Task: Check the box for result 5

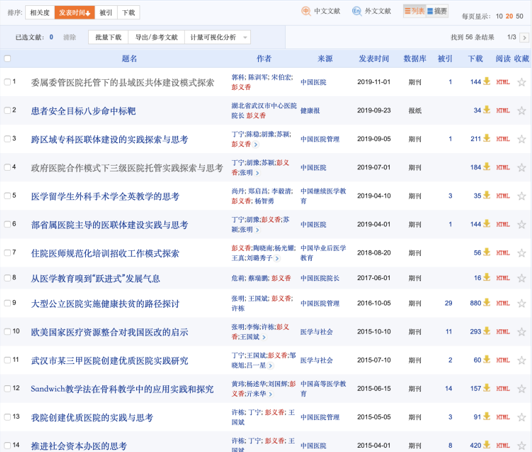Action: [7, 195]
